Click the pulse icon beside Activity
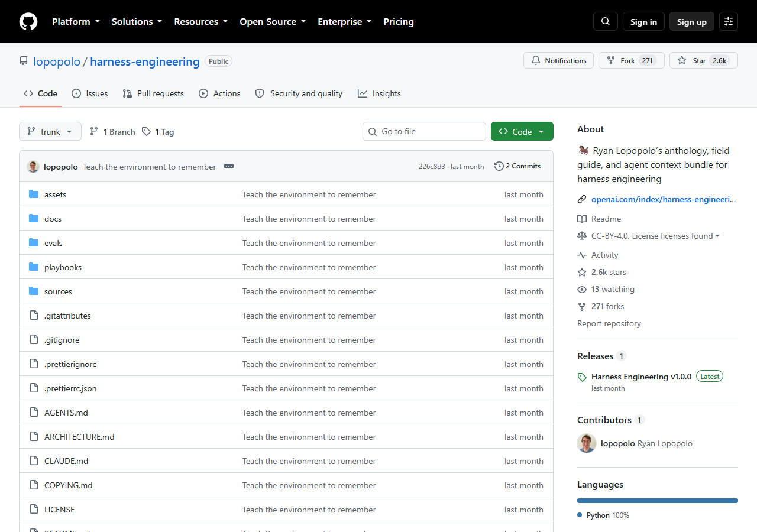The image size is (757, 532). pos(582,255)
